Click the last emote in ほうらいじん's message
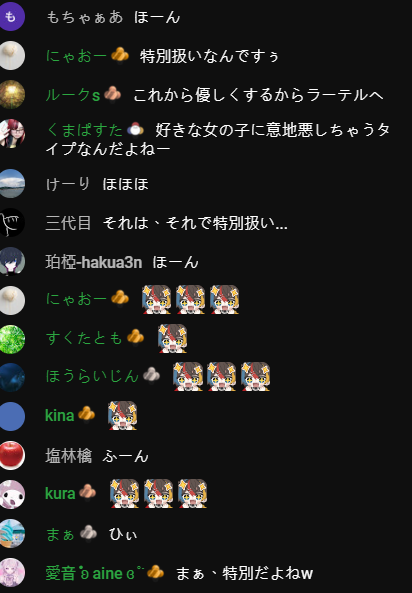Screen dimensions: 412x593 [x=255, y=376]
